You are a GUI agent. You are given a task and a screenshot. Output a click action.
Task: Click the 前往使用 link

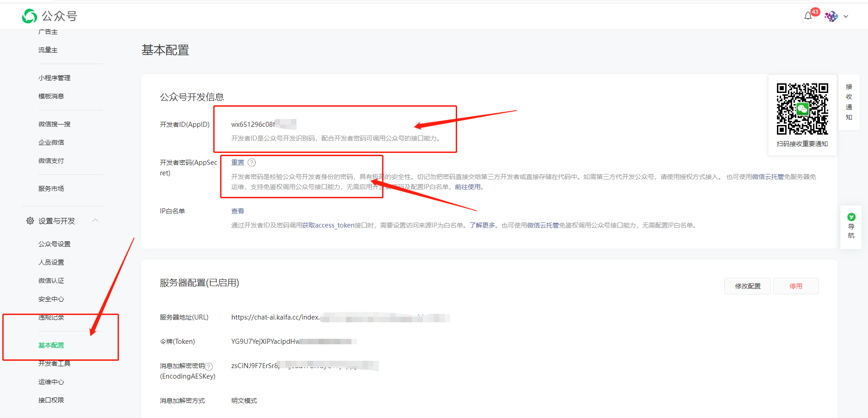click(x=468, y=187)
